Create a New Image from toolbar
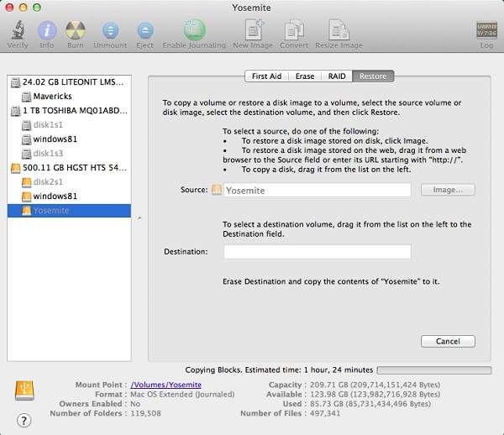Screen dimensions: 504x435 [252, 31]
